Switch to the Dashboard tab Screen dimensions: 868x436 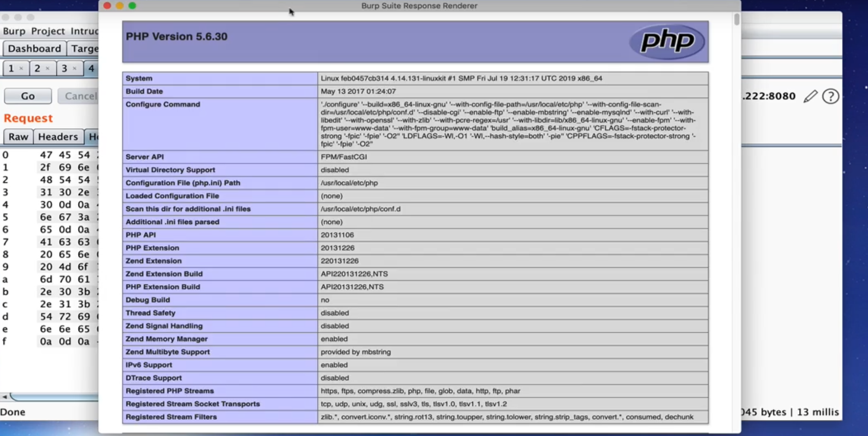point(34,48)
